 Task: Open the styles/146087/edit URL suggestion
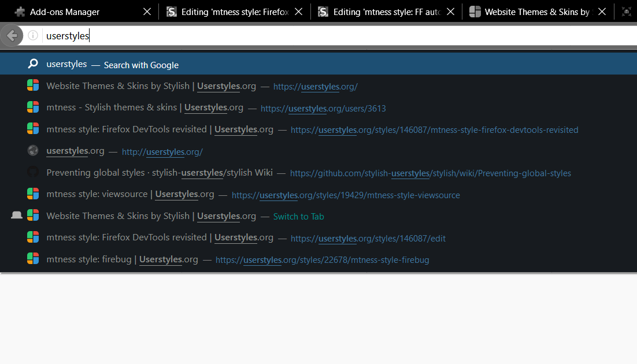[x=368, y=239]
